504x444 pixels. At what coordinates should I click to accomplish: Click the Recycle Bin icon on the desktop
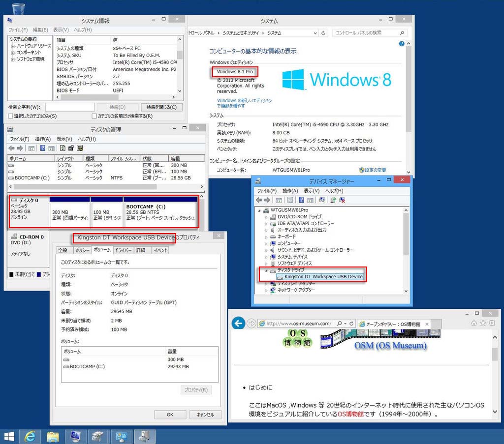point(18,8)
